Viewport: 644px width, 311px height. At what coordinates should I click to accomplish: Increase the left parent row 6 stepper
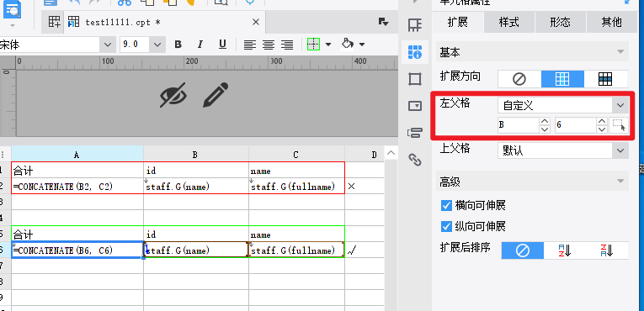pyautogui.click(x=602, y=121)
